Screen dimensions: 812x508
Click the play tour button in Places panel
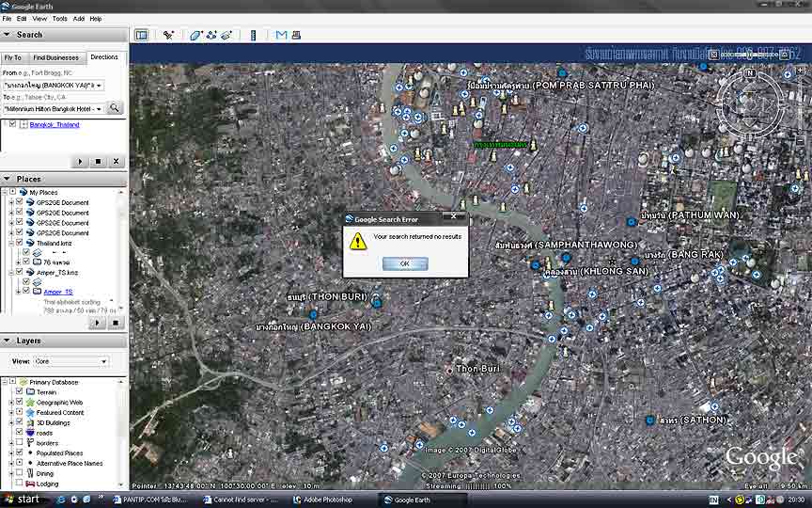(x=97, y=323)
